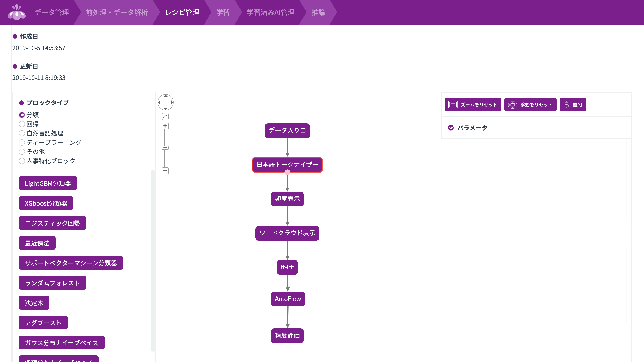Viewport: 644px width, 362px height.
Task: Click the ガウス分布ナイーブベイズ block
Action: click(x=62, y=342)
